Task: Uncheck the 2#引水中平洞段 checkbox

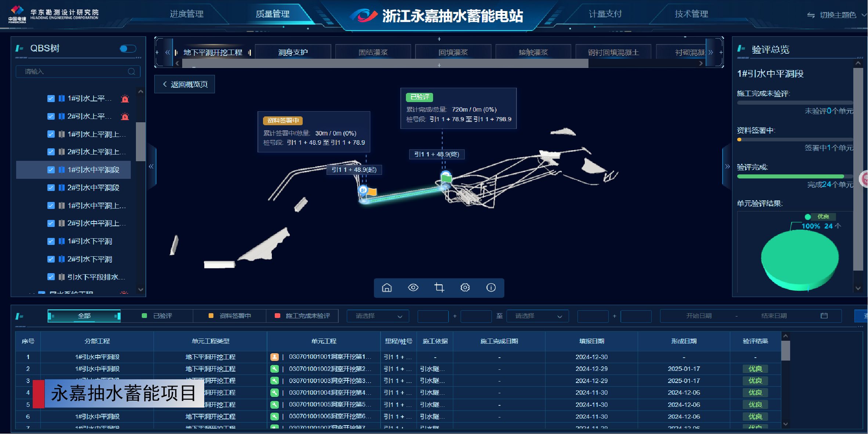Action: [x=51, y=188]
